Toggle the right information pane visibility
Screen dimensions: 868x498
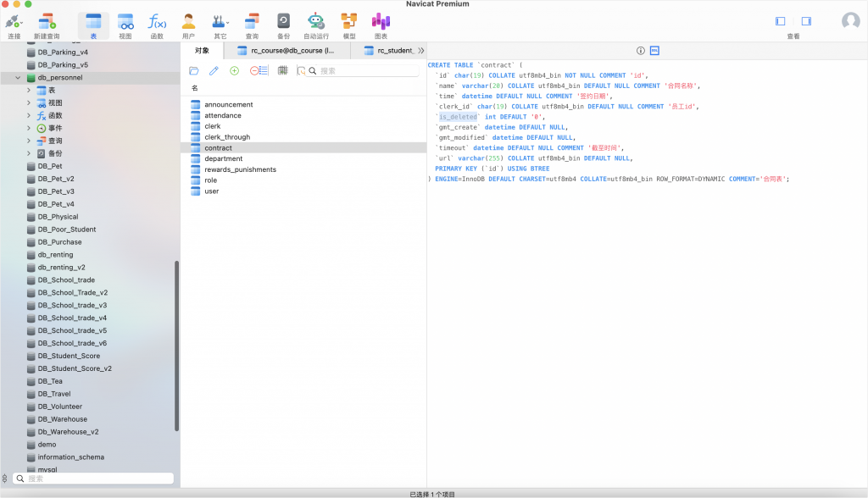[x=806, y=21]
